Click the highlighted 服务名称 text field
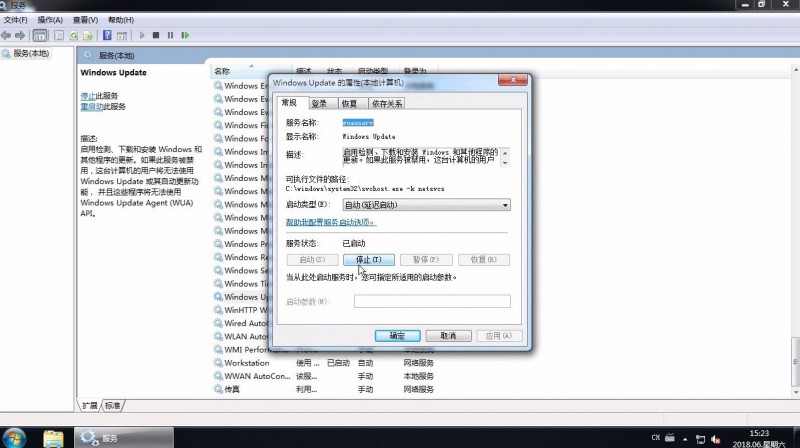The height and width of the screenshot is (448, 800). pos(358,122)
